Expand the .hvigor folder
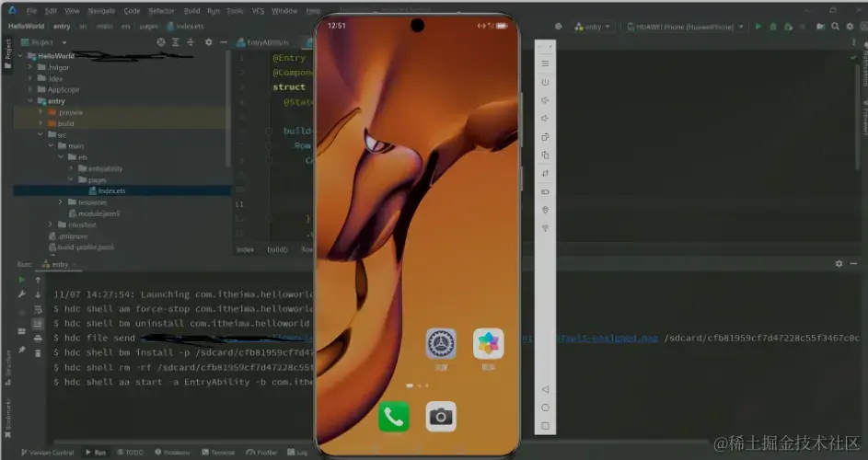Image resolution: width=868 pixels, height=460 pixels. click(30, 67)
